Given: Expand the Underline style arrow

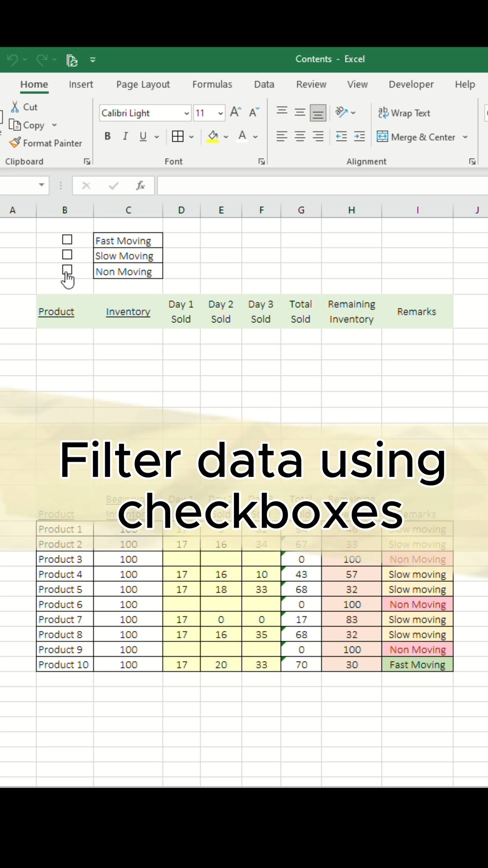Looking at the screenshot, I should pos(157,137).
